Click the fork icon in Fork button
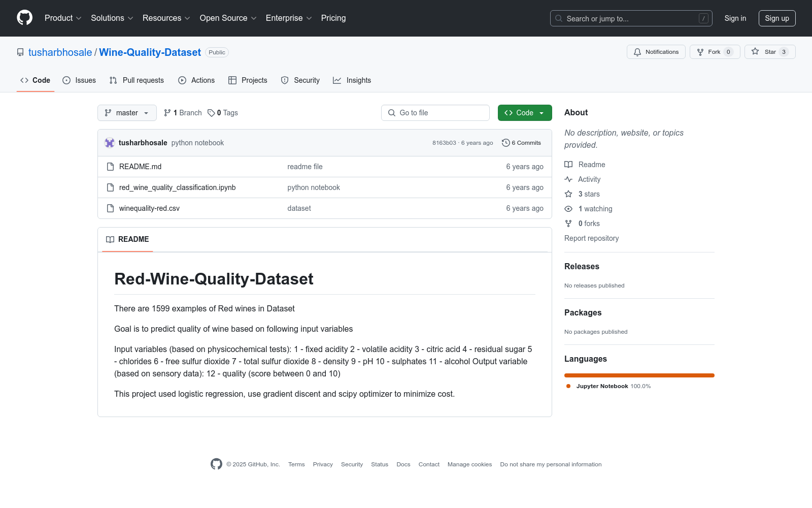The height and width of the screenshot is (508, 812). click(x=700, y=52)
